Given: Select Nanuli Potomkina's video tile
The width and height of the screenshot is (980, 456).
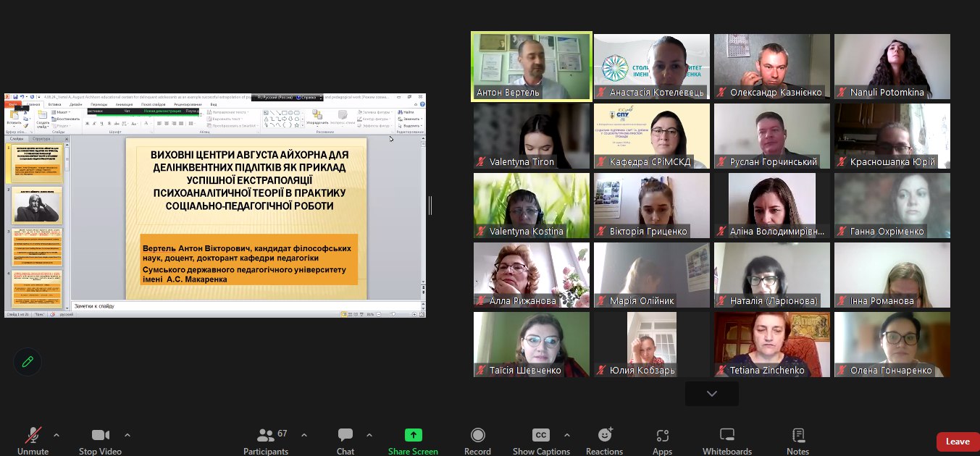Looking at the screenshot, I should tap(892, 66).
